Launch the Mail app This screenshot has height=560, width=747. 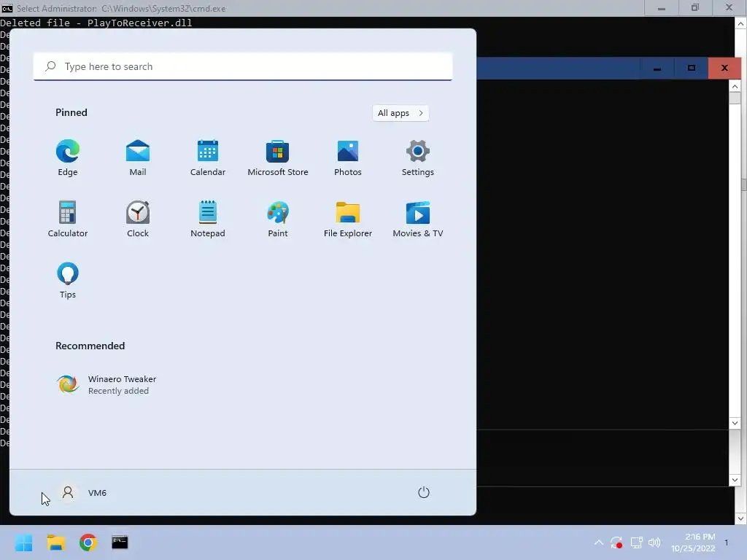point(138,157)
